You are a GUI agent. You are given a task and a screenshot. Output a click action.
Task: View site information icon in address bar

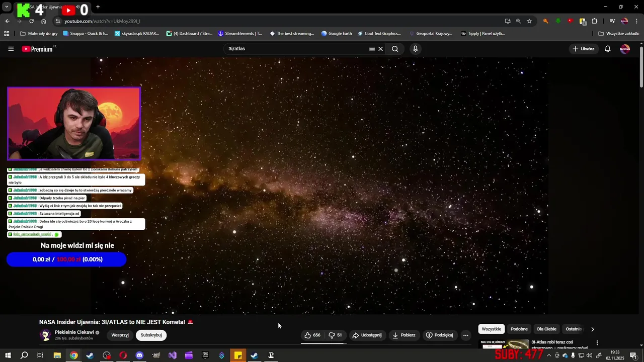[x=58, y=21]
